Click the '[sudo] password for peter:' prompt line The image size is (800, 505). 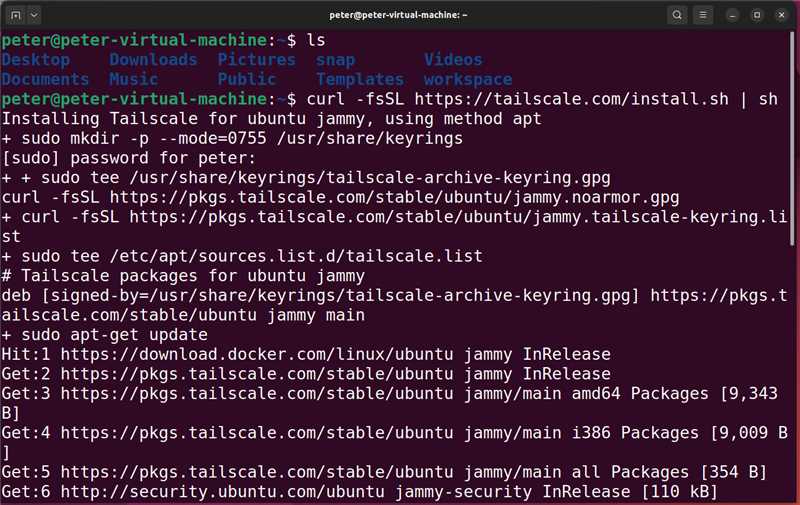pyautogui.click(x=129, y=158)
